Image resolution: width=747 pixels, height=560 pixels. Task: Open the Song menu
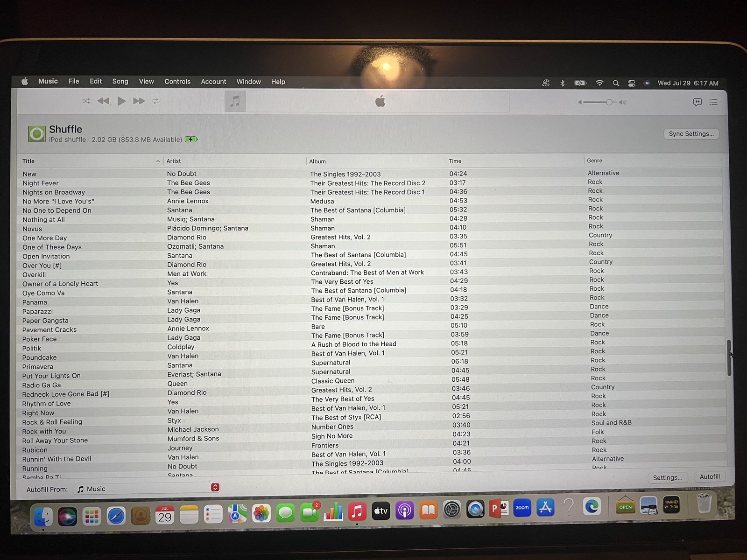[x=120, y=81]
